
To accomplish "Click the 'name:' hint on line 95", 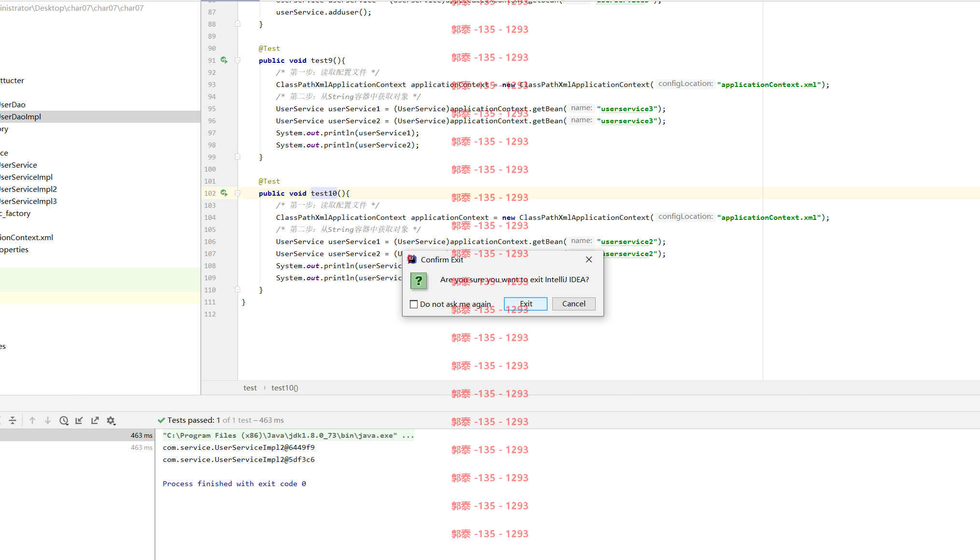I will click(581, 108).
